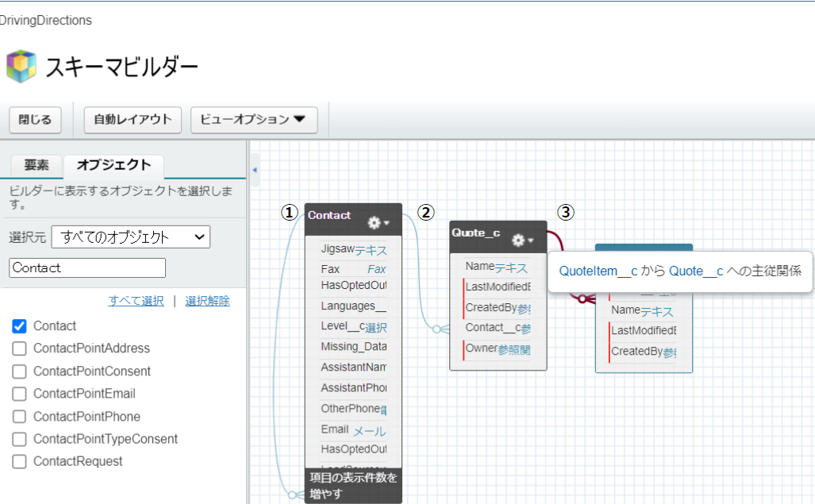
Task: Click the すべて選択 link
Action: [x=136, y=301]
